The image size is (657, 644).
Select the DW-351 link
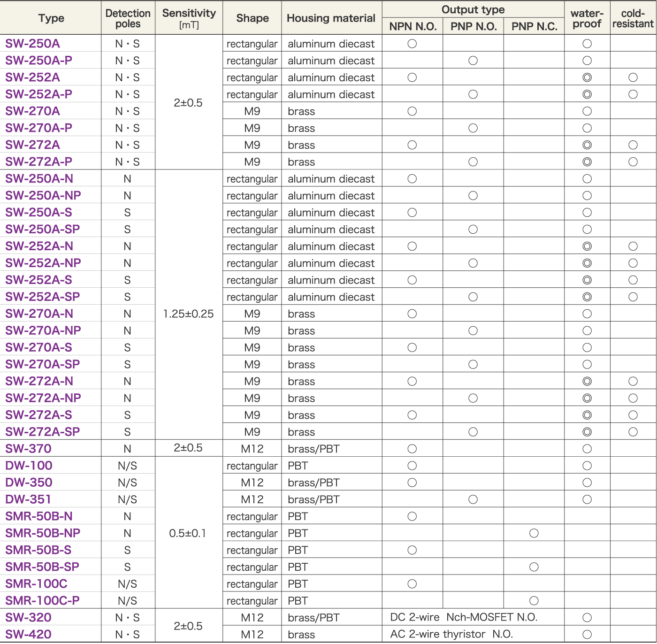pyautogui.click(x=28, y=500)
